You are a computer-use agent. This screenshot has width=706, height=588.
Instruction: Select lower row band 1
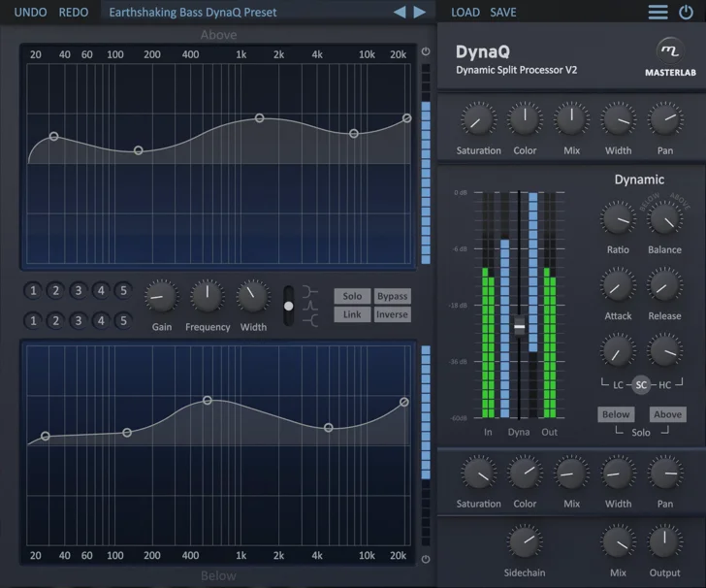(33, 321)
